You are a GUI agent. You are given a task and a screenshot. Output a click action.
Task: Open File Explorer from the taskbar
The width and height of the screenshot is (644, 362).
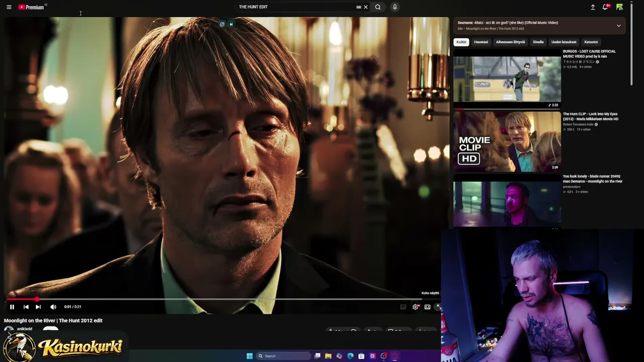point(328,356)
